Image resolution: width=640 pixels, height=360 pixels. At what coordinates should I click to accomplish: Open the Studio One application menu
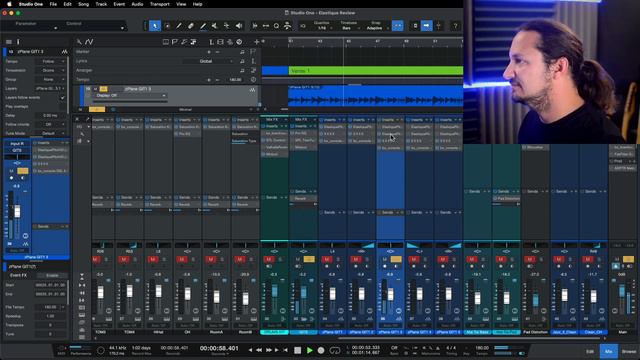tap(31, 4)
